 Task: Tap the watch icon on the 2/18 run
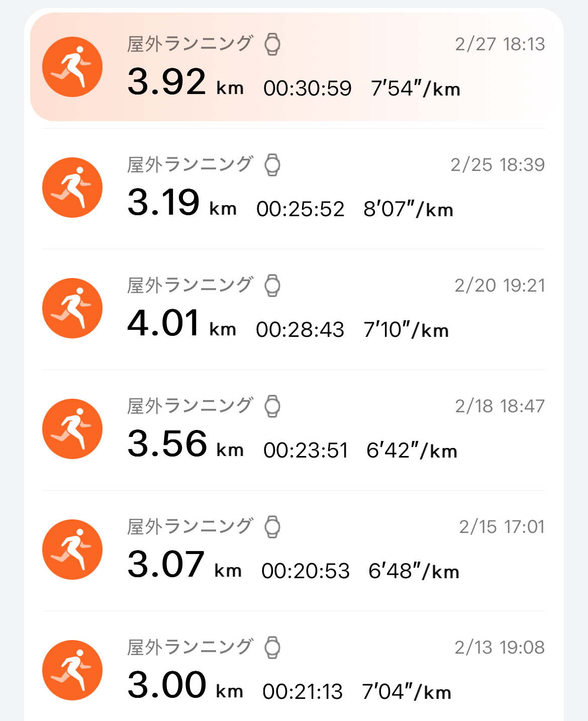pos(272,406)
